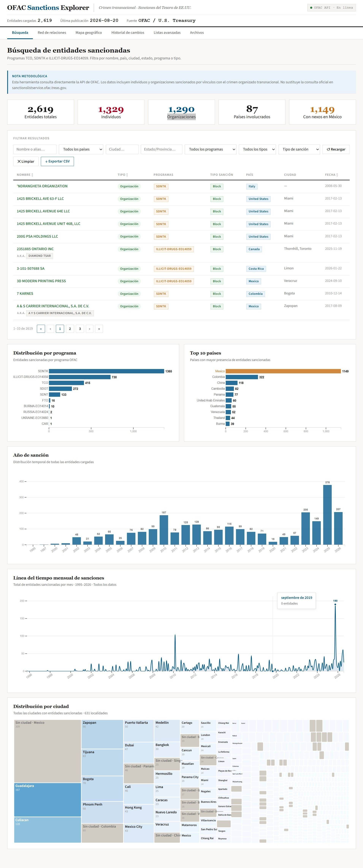Open the 'NDRANGHETA ORGANIZATION entity link

(42, 186)
